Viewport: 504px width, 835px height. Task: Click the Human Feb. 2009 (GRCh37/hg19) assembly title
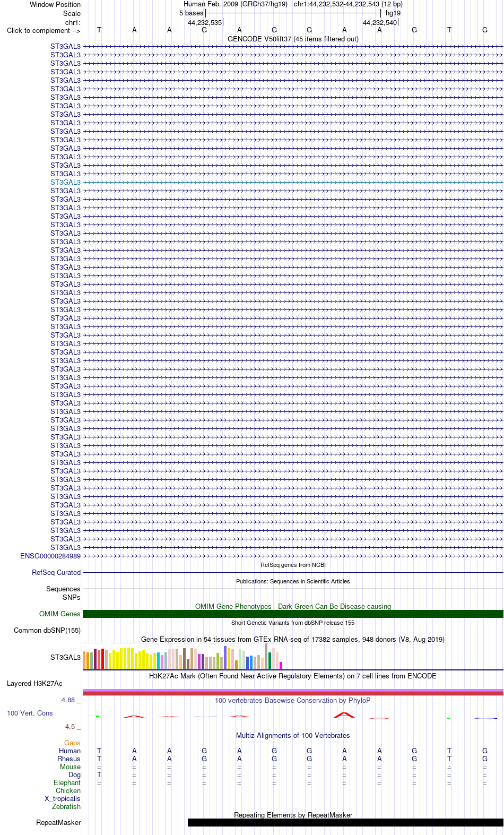click(236, 4)
